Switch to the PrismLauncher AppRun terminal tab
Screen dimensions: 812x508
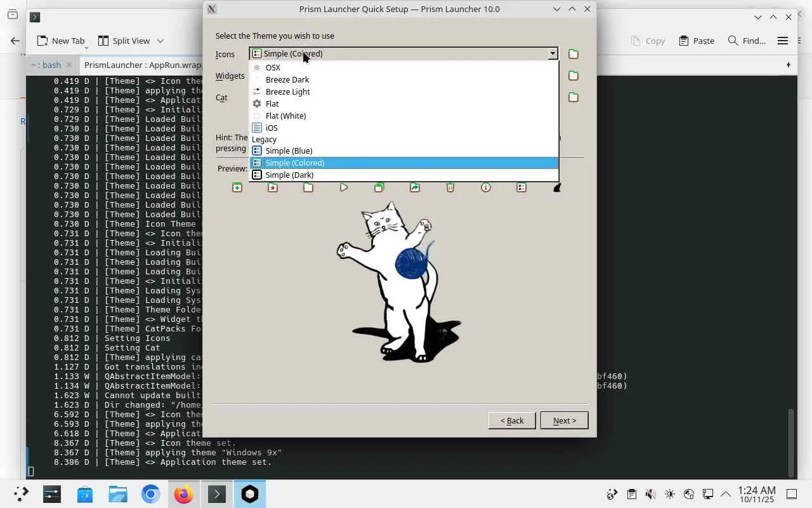pyautogui.click(x=143, y=65)
